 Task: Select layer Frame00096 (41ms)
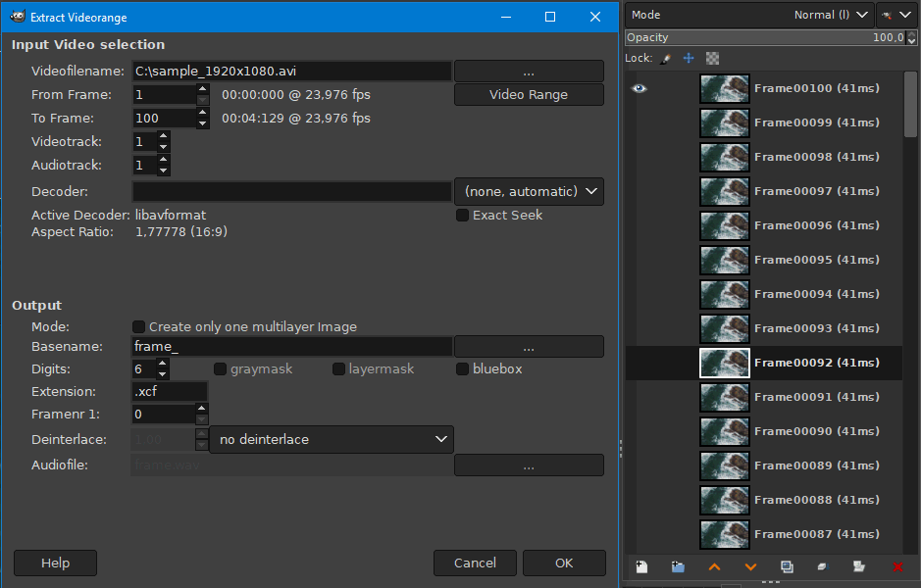coord(764,226)
